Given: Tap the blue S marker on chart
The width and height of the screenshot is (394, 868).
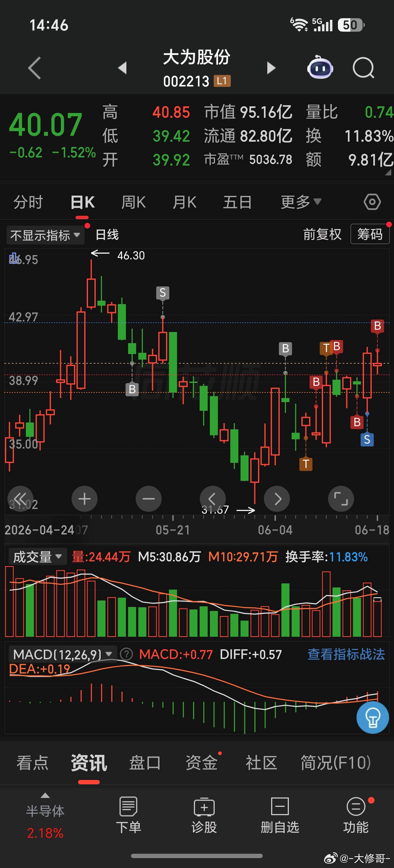Looking at the screenshot, I should coord(367,439).
